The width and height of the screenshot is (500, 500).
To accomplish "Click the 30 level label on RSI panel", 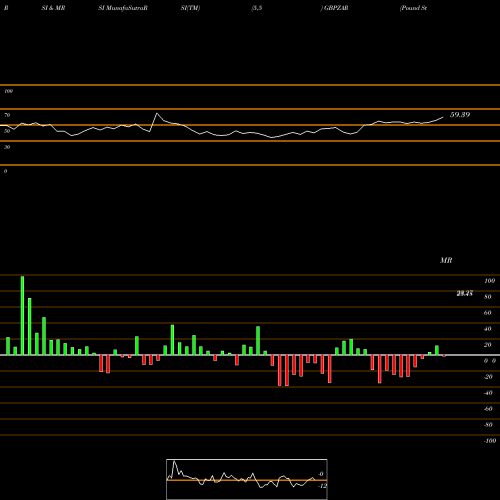I will pyautogui.click(x=7, y=147).
